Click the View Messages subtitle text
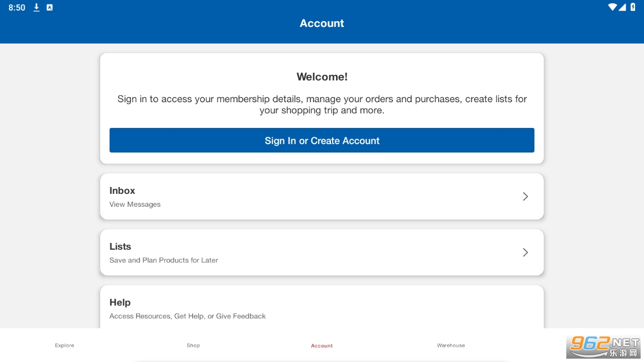This screenshot has width=644, height=362. pos(135,204)
